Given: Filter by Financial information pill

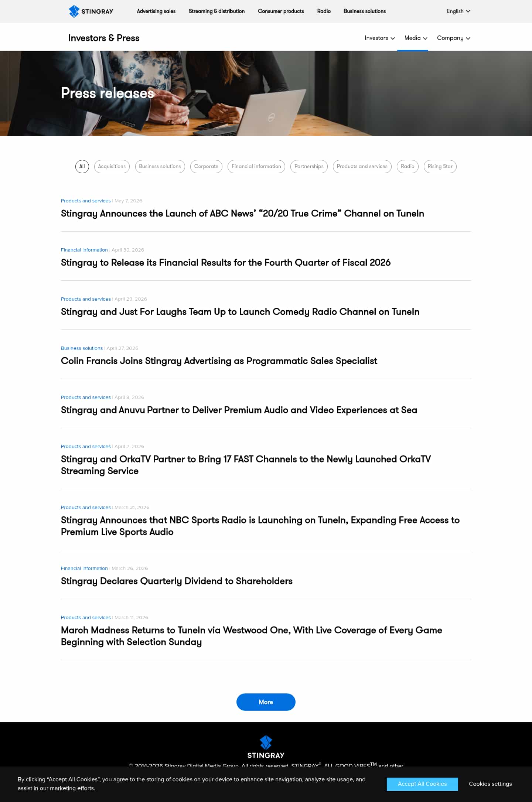Looking at the screenshot, I should [x=256, y=166].
